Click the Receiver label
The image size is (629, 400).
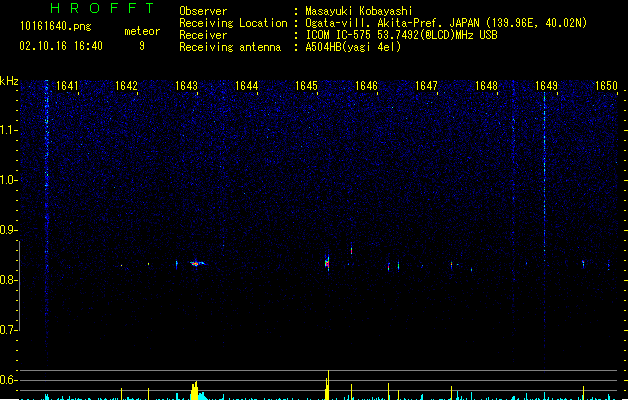(203, 35)
